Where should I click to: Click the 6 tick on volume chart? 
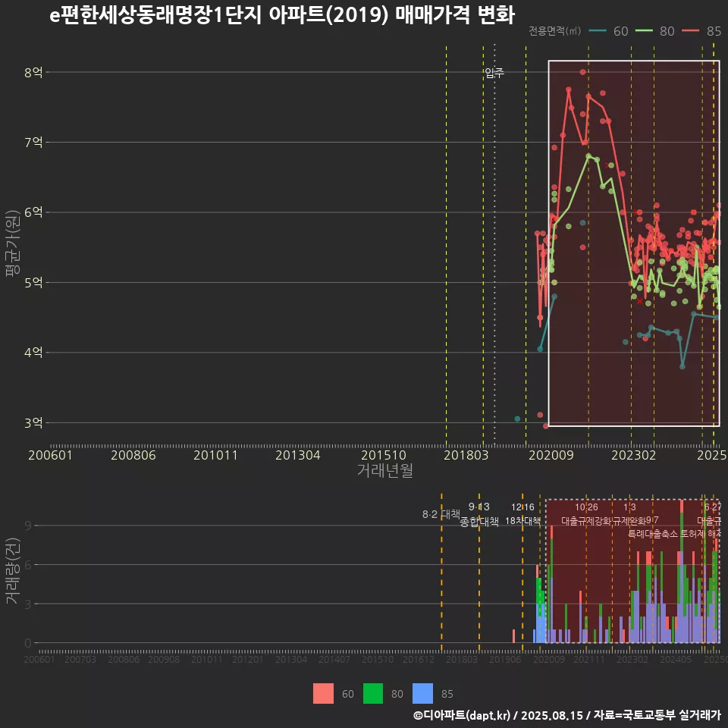click(x=28, y=565)
